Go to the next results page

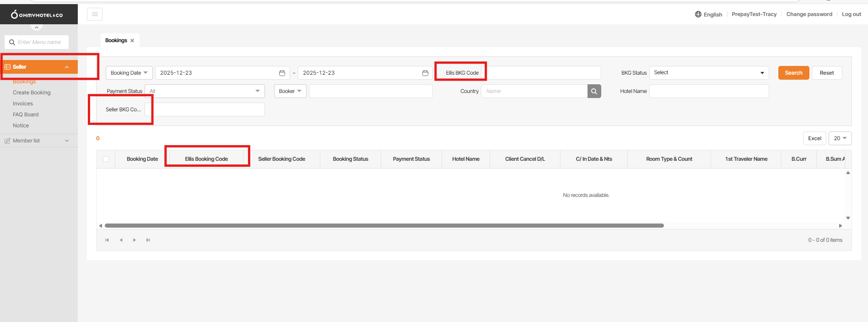click(135, 240)
